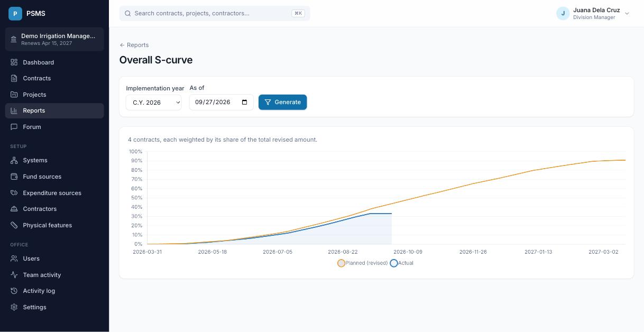Toggle the Planned (revised) legend series
644x332 pixels.
click(x=363, y=263)
